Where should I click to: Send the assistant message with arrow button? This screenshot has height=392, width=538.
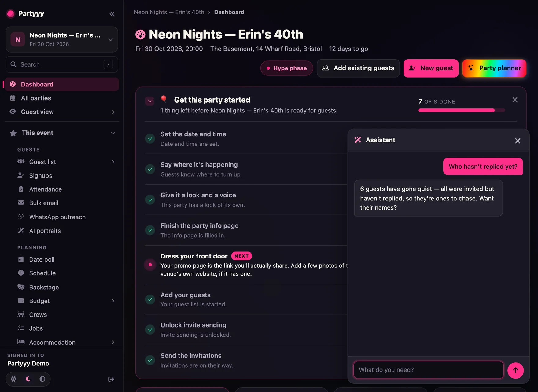[515, 370]
